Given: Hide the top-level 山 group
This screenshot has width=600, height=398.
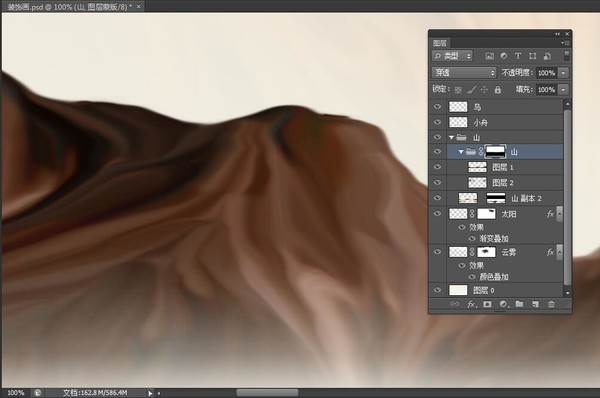Looking at the screenshot, I should click(x=438, y=137).
